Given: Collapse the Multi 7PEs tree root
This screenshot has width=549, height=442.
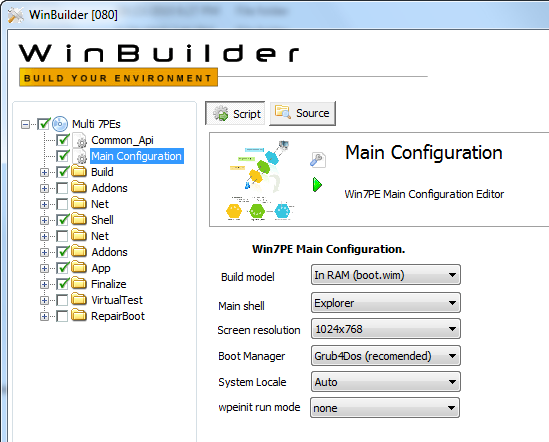Looking at the screenshot, I should click(25, 124).
